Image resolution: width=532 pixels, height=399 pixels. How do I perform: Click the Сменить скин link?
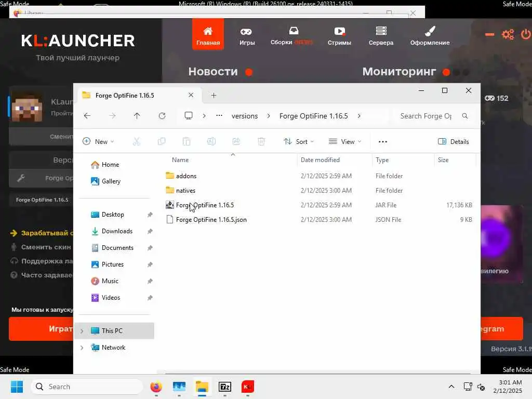42,247
